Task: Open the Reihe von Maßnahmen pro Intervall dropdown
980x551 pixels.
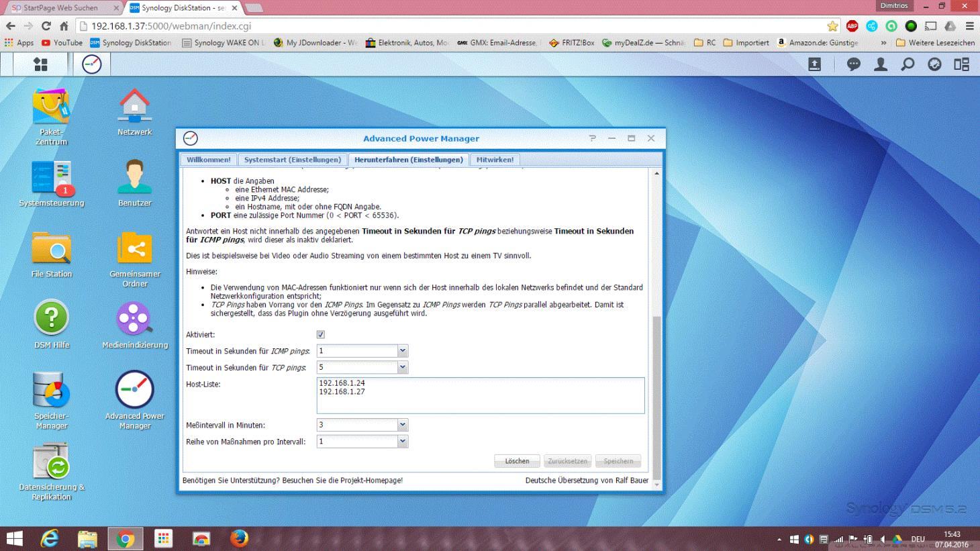Action: click(403, 442)
